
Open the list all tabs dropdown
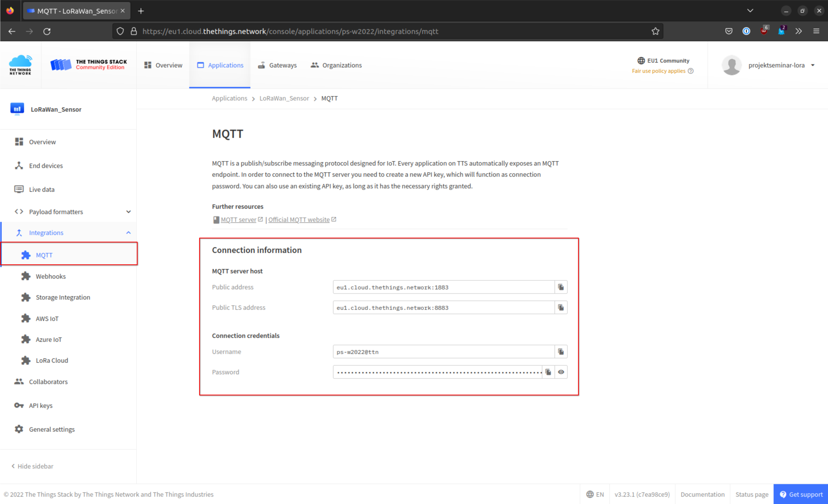point(750,11)
